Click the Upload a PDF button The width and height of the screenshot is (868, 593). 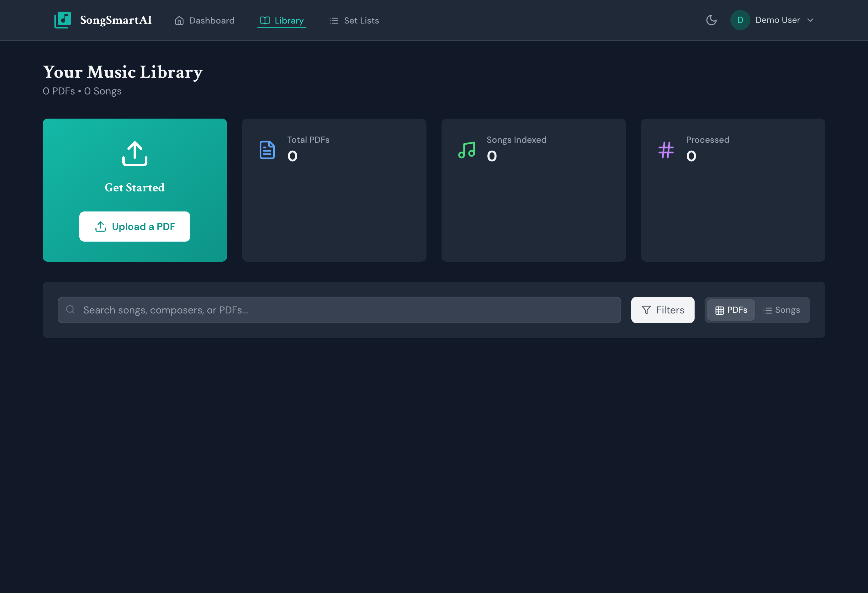pos(135,227)
